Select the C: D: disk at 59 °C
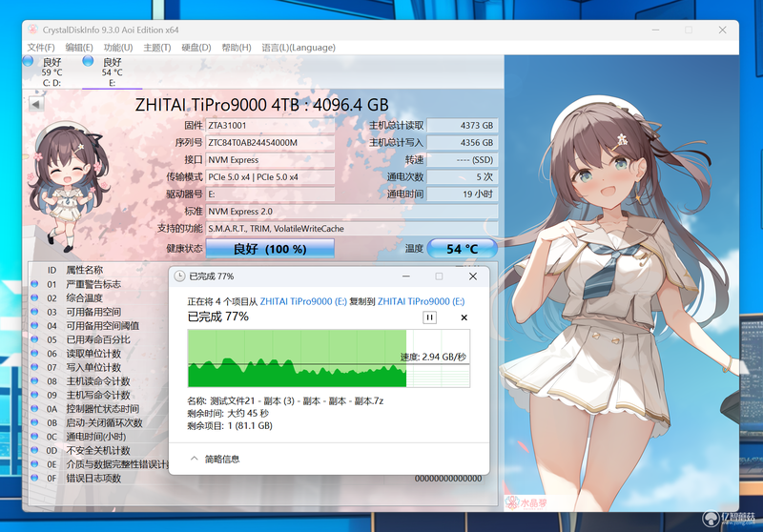The width and height of the screenshot is (763, 532). (x=52, y=72)
